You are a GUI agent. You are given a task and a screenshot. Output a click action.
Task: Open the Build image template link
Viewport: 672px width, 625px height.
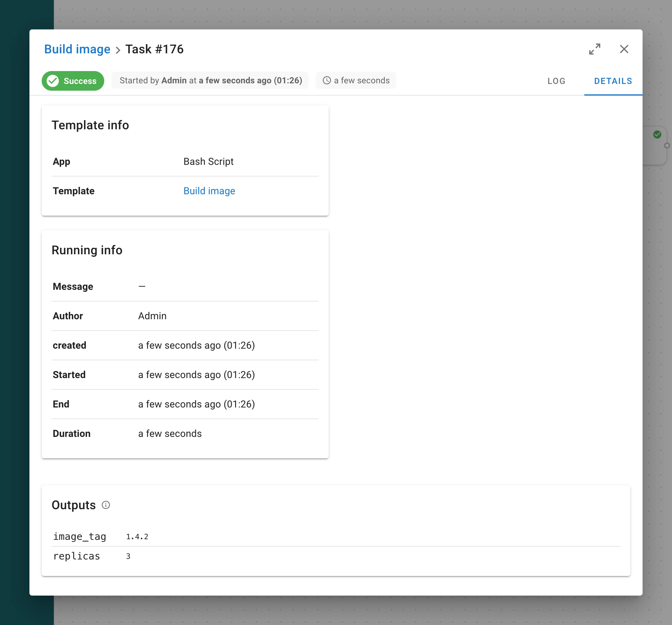[x=209, y=191]
